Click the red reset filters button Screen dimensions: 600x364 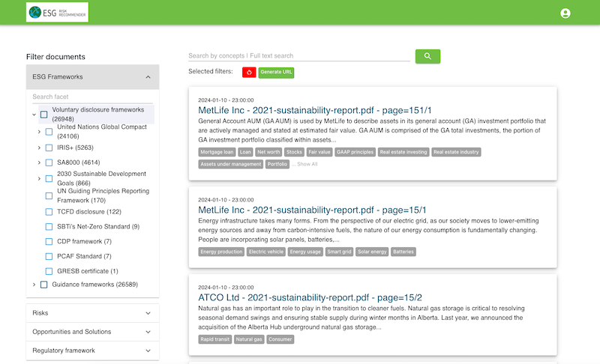tap(249, 72)
